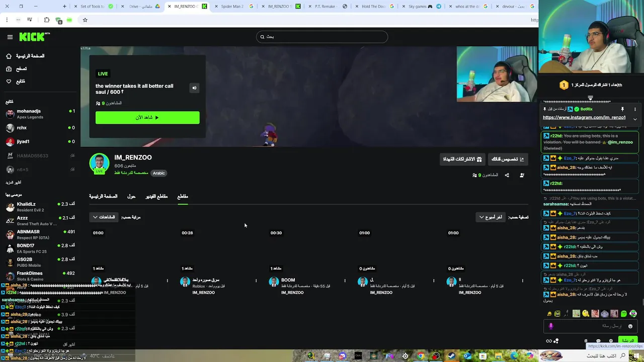
Task: Open the sort-by views dropdown
Action: click(x=104, y=217)
